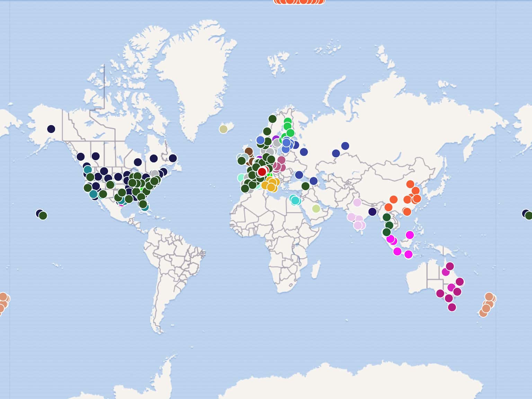Select the pink marker in northern India
The height and width of the screenshot is (399, 532).
click(x=357, y=203)
